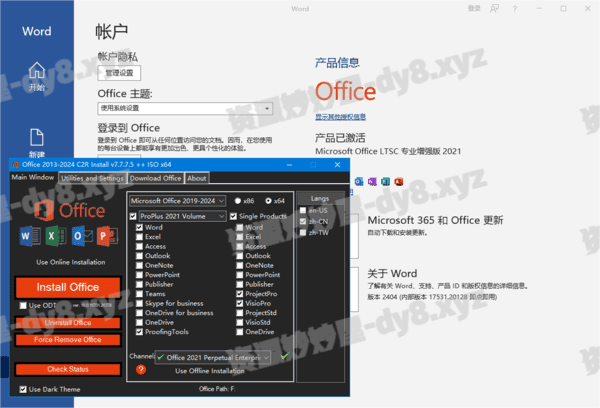This screenshot has width=600, height=408.
Task: Click the 管理设置 button under account privacy
Action: click(x=119, y=73)
